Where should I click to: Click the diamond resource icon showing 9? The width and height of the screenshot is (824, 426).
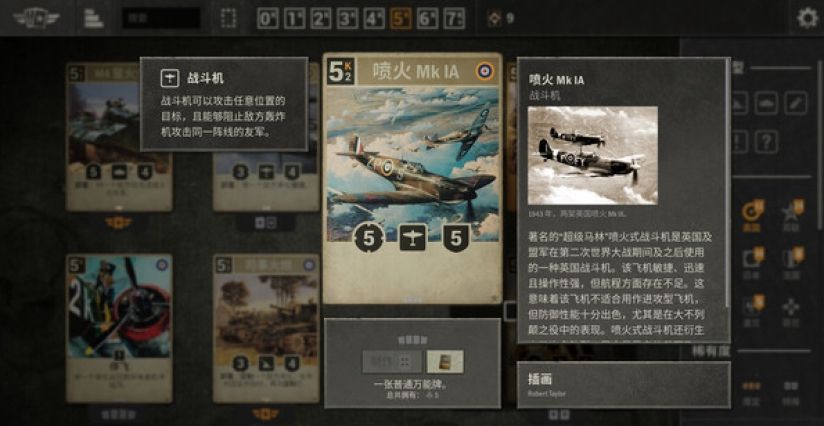[x=494, y=18]
